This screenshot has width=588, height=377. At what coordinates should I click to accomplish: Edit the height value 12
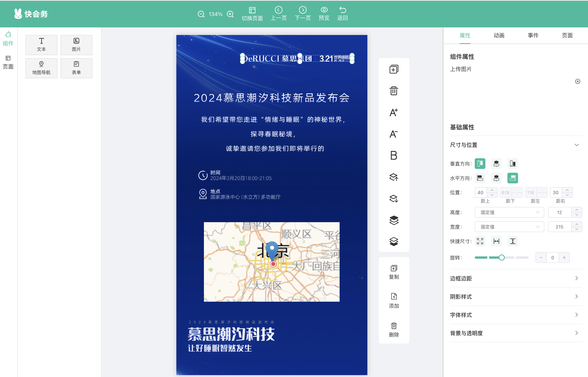[x=560, y=212]
